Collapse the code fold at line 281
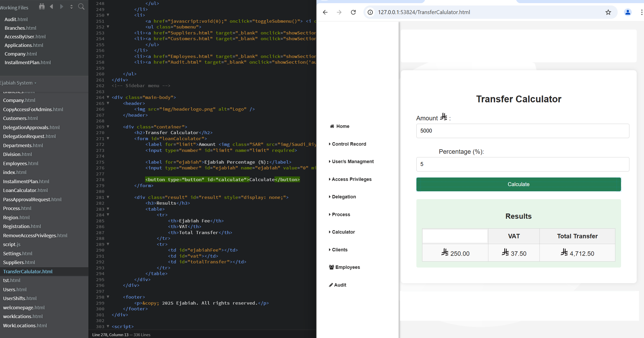 108,197
